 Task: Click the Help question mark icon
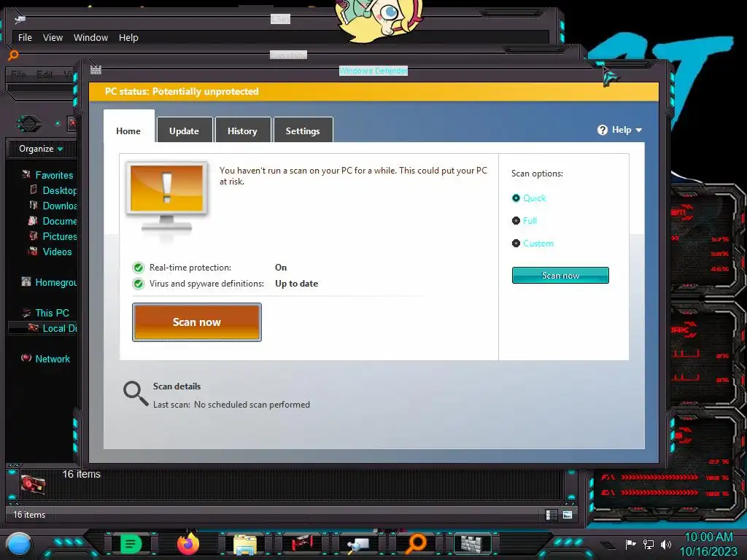(x=603, y=130)
